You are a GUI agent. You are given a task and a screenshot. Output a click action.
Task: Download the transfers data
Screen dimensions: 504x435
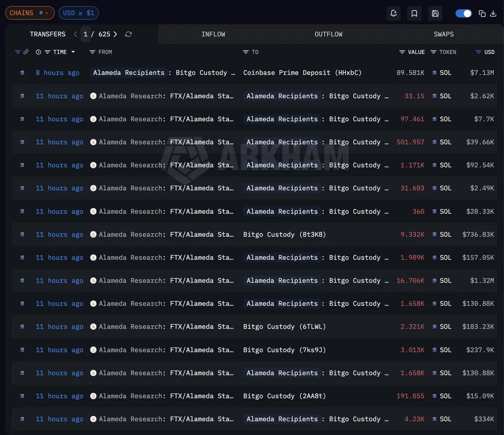click(493, 13)
